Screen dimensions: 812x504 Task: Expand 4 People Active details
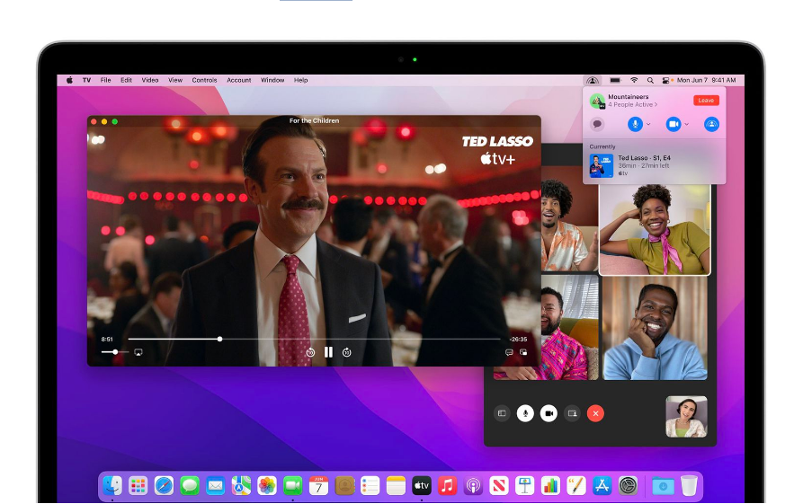point(633,105)
